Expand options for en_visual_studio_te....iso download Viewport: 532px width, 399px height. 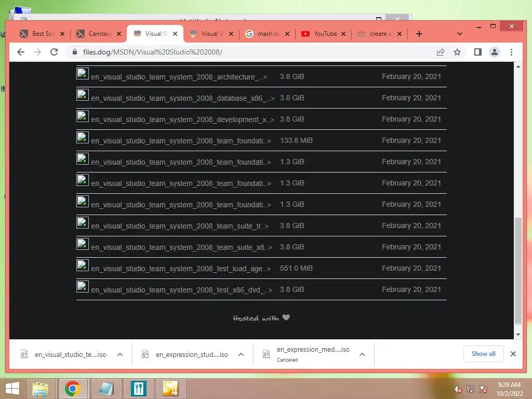120,354
